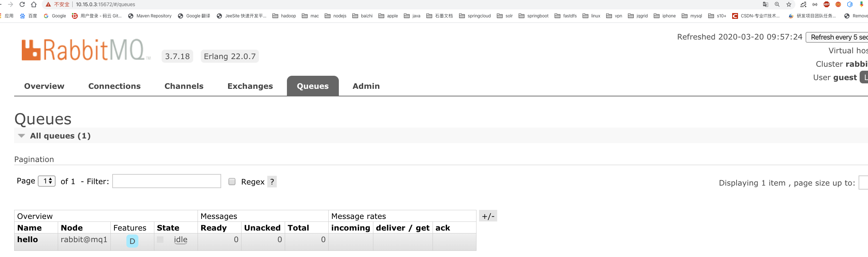
Task: Click the browser home icon
Action: tap(34, 4)
